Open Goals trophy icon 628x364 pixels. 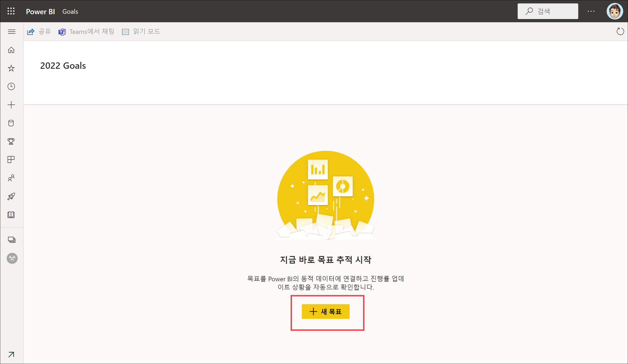coord(11,141)
